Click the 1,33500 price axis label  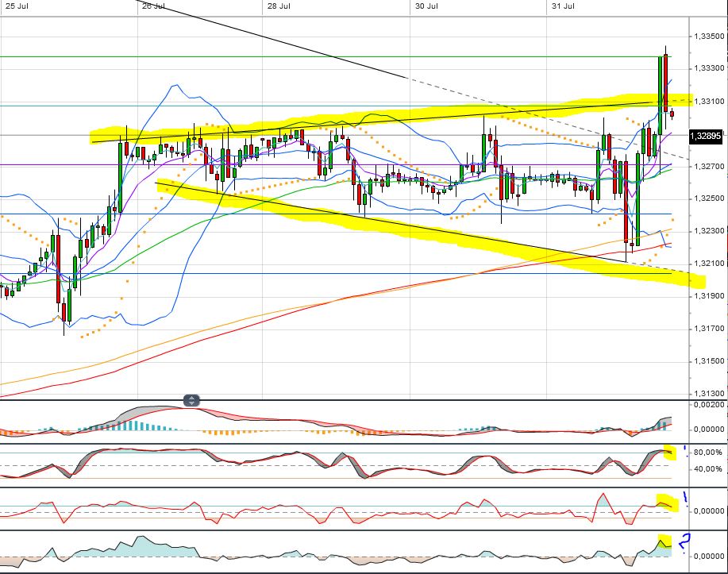(709, 37)
